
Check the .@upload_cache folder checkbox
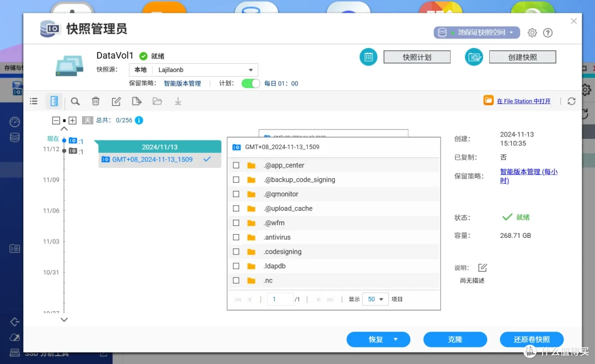tap(236, 209)
